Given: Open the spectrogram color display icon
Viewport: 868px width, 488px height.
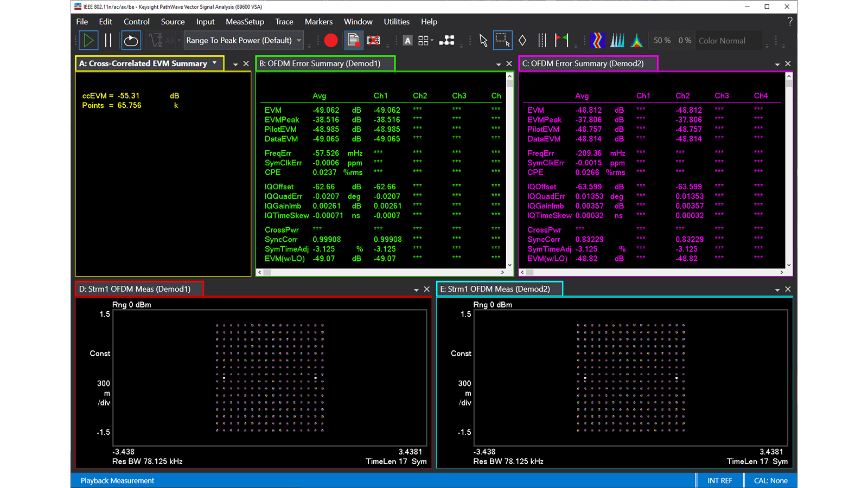Looking at the screenshot, I should (x=597, y=40).
